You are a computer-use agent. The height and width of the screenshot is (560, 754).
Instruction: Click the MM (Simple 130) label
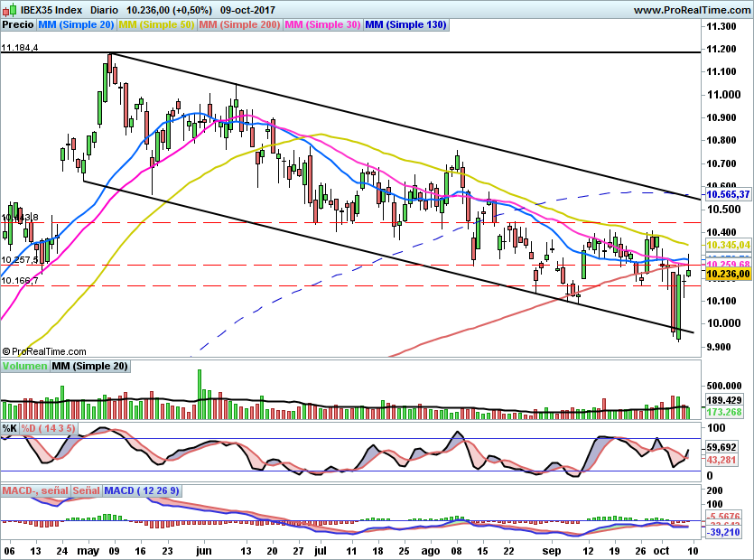pos(405,24)
